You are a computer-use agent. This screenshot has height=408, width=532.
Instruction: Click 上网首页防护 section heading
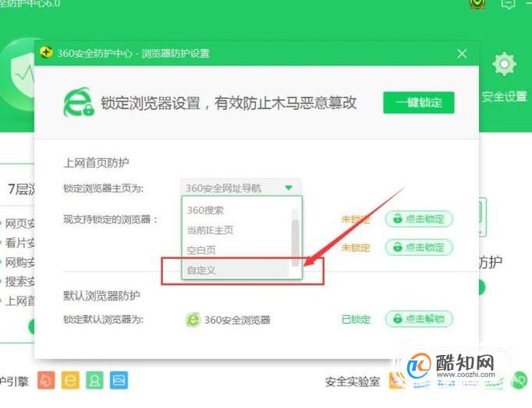[x=96, y=163]
